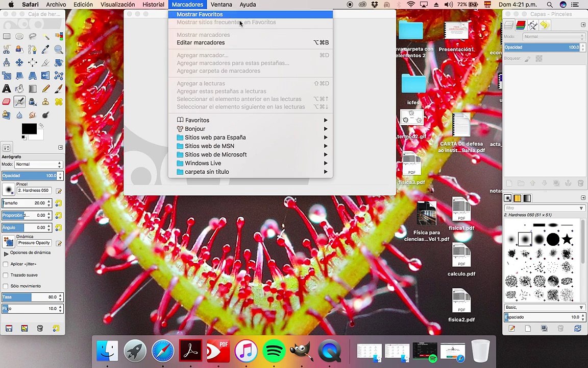This screenshot has width=588, height=368.
Task: Enable the Aplicar «jitter» checkbox
Action: coord(6,264)
